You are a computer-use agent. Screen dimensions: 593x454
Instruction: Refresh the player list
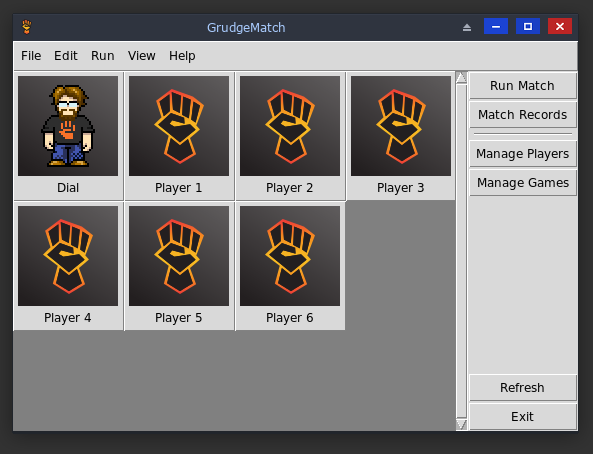pos(523,387)
